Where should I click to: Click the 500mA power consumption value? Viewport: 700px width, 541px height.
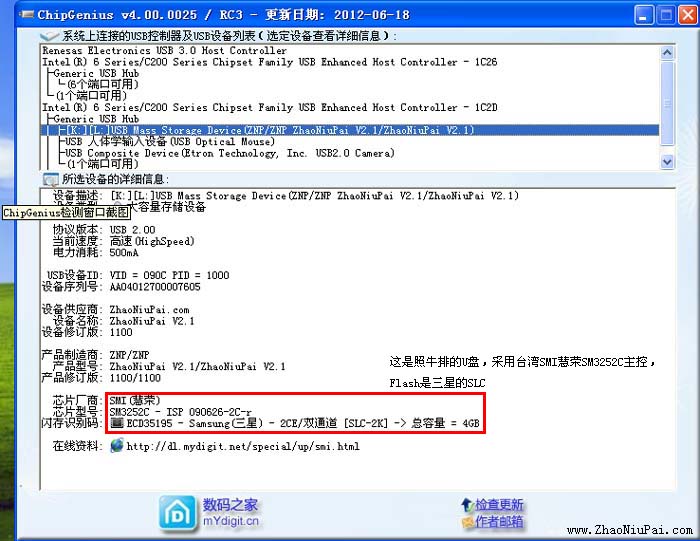pos(124,253)
